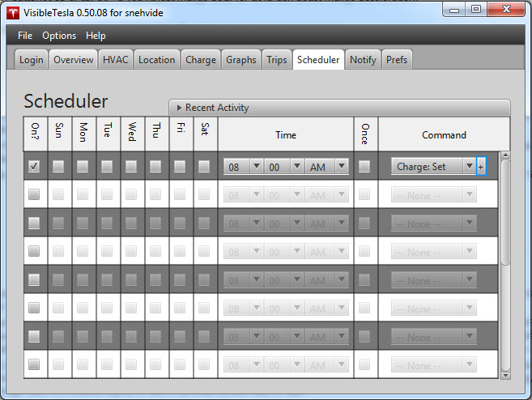The image size is (532, 400).
Task: Click the scheduler scrollbar down arrow
Action: pos(505,375)
